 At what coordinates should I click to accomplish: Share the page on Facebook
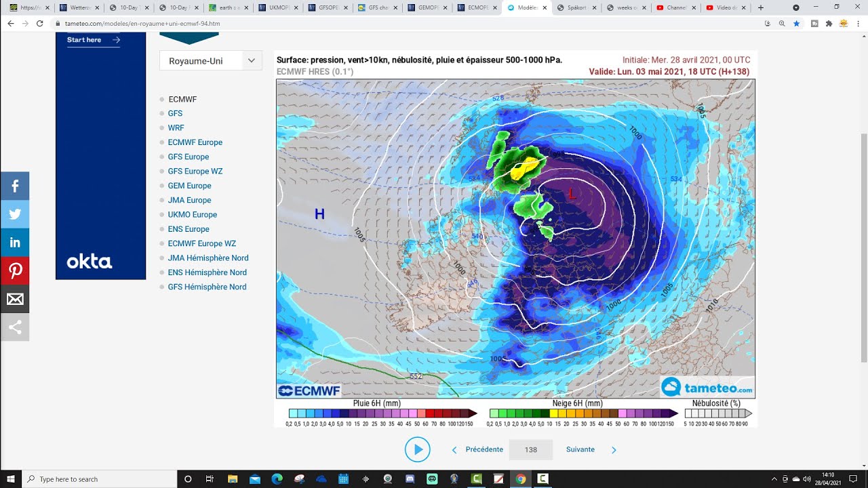pyautogui.click(x=15, y=186)
